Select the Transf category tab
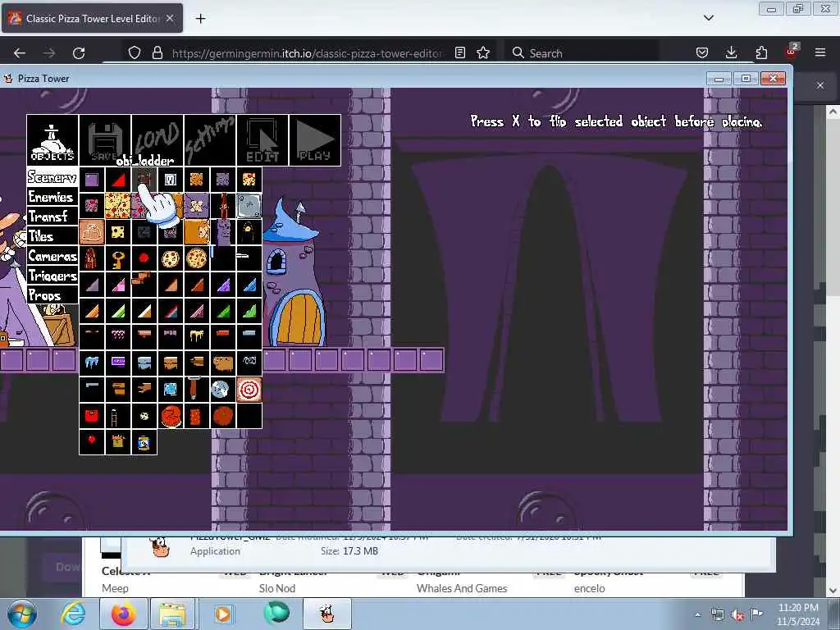The image size is (840, 630). [x=52, y=217]
